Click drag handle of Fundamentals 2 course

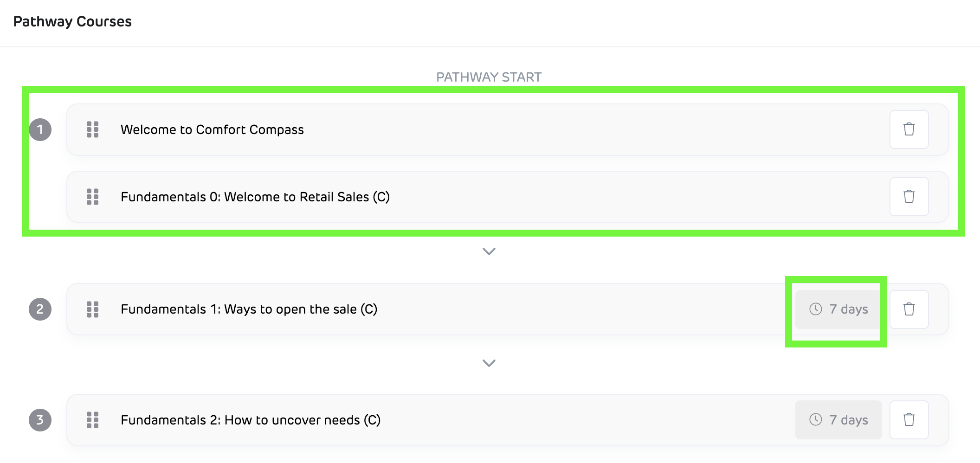point(93,420)
